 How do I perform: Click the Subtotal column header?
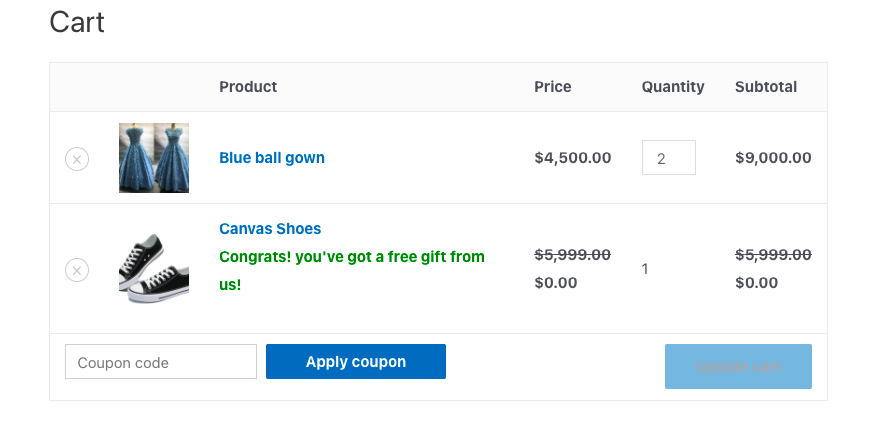click(x=766, y=87)
